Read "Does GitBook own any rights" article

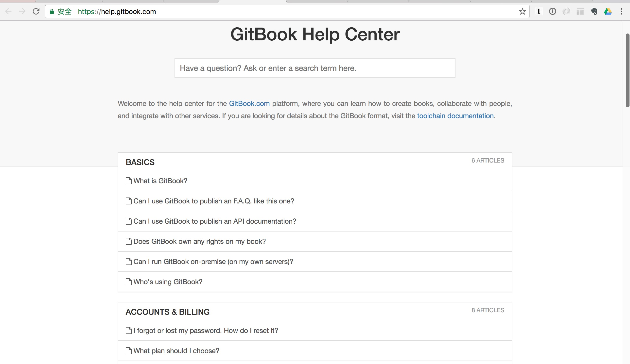[x=199, y=242]
